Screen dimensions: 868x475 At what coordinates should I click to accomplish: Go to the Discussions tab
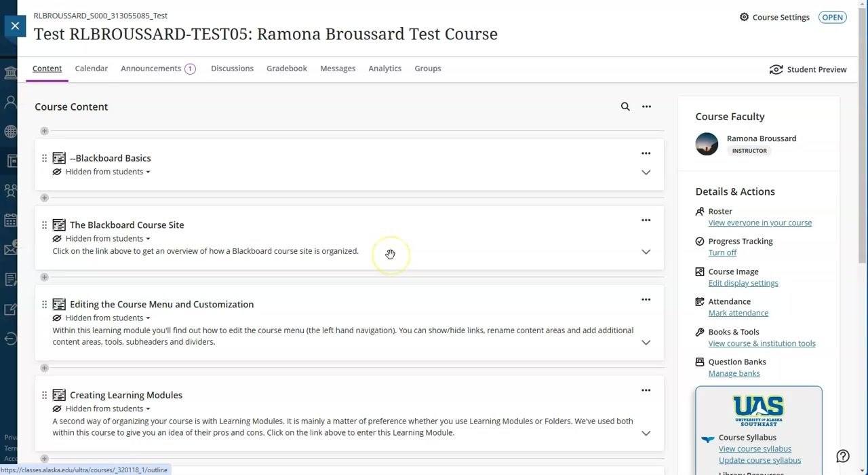point(232,69)
